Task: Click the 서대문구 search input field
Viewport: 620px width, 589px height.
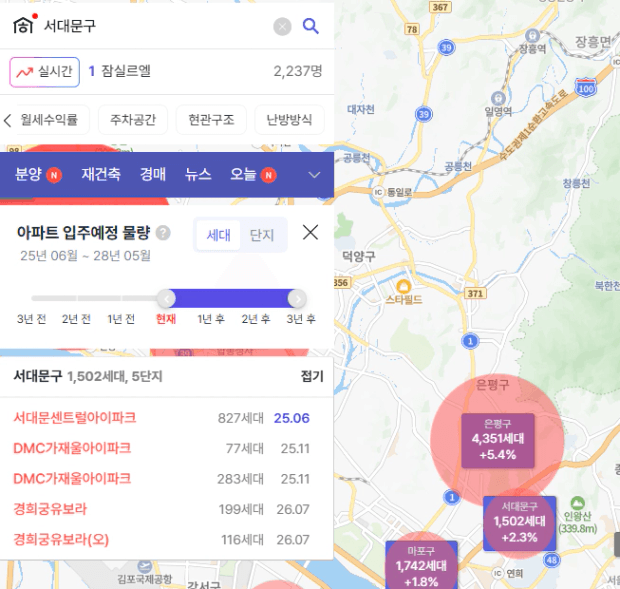Action: click(154, 26)
